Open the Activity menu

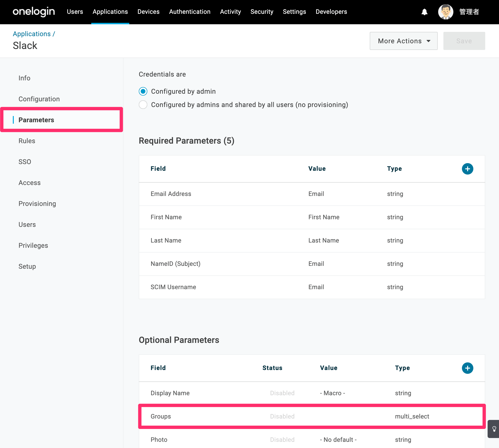pyautogui.click(x=230, y=12)
